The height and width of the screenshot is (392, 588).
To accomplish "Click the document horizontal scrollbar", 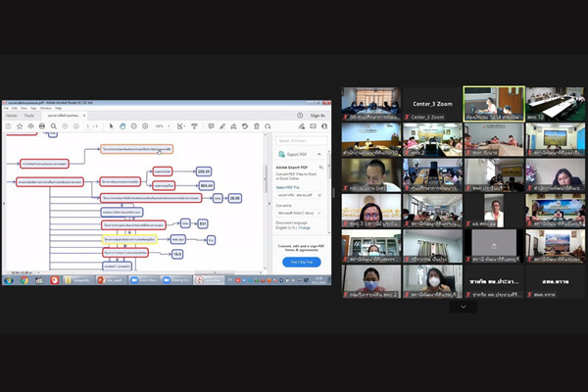I will pyautogui.click(x=214, y=272).
